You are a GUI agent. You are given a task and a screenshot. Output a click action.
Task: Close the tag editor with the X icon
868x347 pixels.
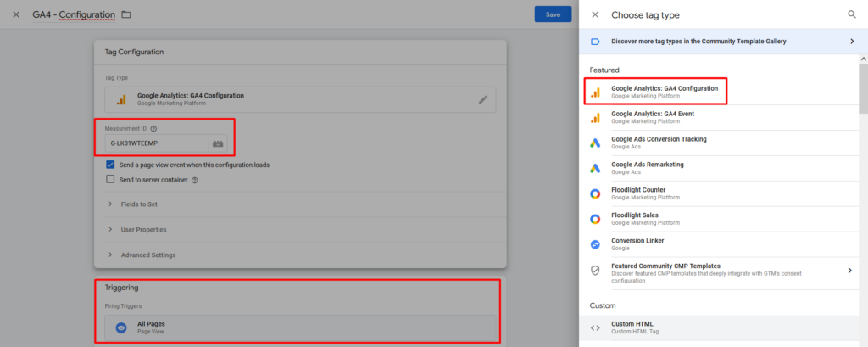click(x=16, y=14)
